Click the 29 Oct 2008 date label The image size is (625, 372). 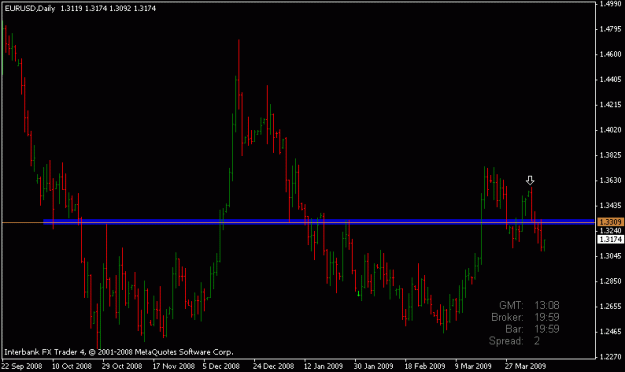click(x=122, y=366)
